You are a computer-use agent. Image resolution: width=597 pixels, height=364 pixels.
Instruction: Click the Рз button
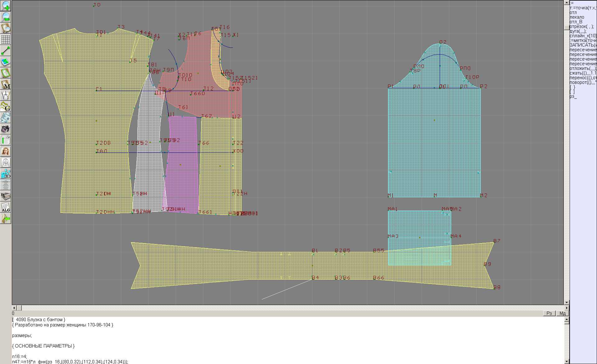click(549, 313)
